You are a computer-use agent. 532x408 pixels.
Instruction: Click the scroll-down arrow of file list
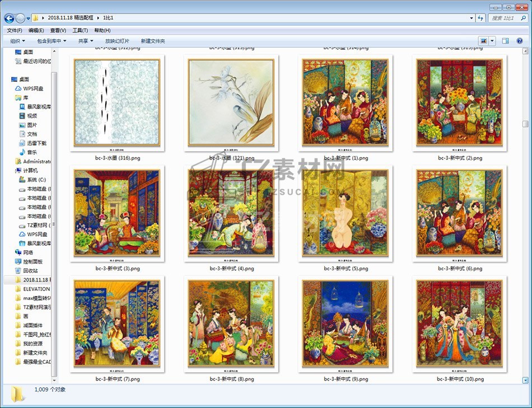(525, 379)
